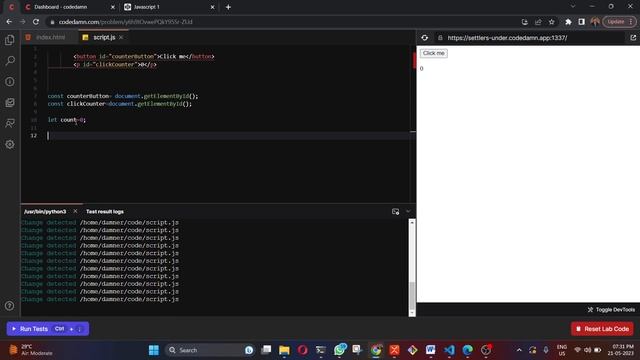
Task: Click the 'Click me' button in preview
Action: tap(433, 53)
